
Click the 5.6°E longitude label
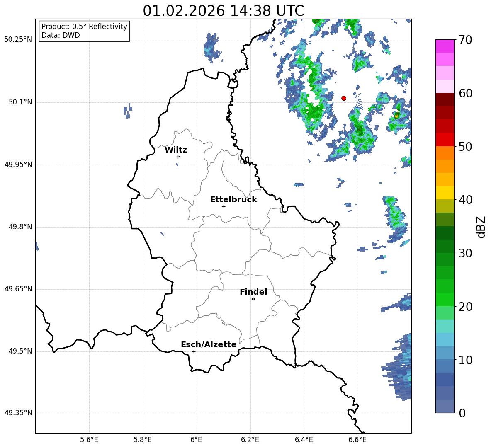89,440
